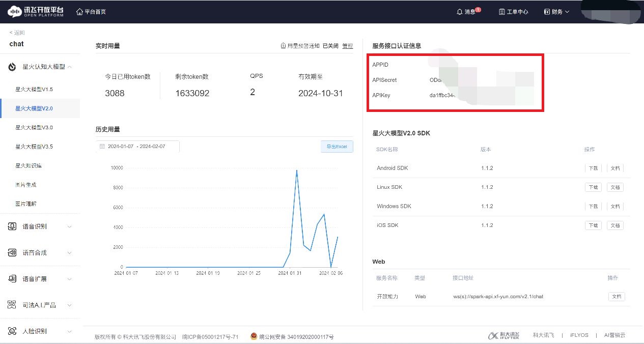
Task: Click the 已关闭 alert status
Action: tap(330, 46)
